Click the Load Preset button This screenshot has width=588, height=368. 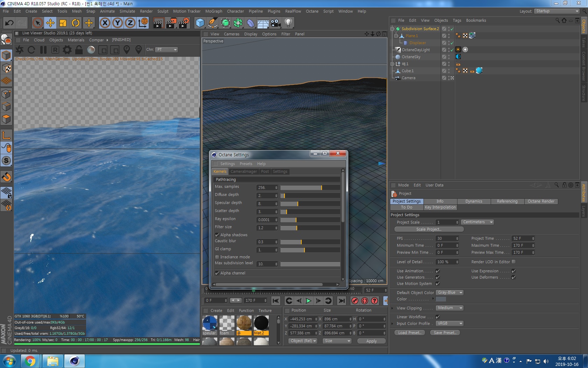409,333
